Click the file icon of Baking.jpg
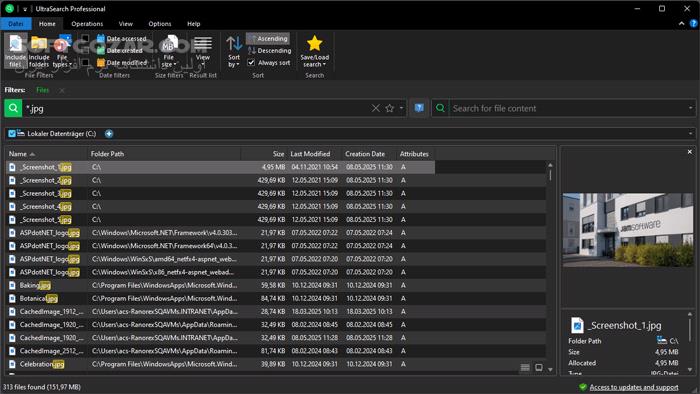700x394 pixels. (x=12, y=285)
